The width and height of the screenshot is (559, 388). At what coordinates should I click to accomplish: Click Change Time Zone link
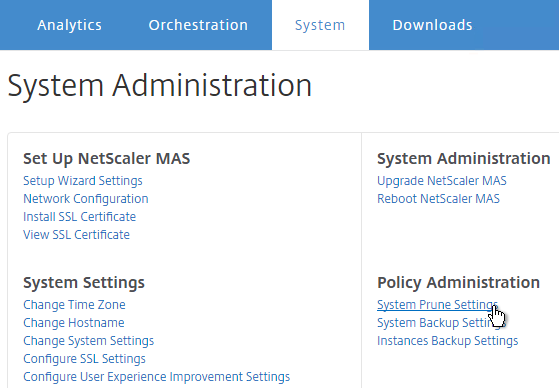point(74,305)
